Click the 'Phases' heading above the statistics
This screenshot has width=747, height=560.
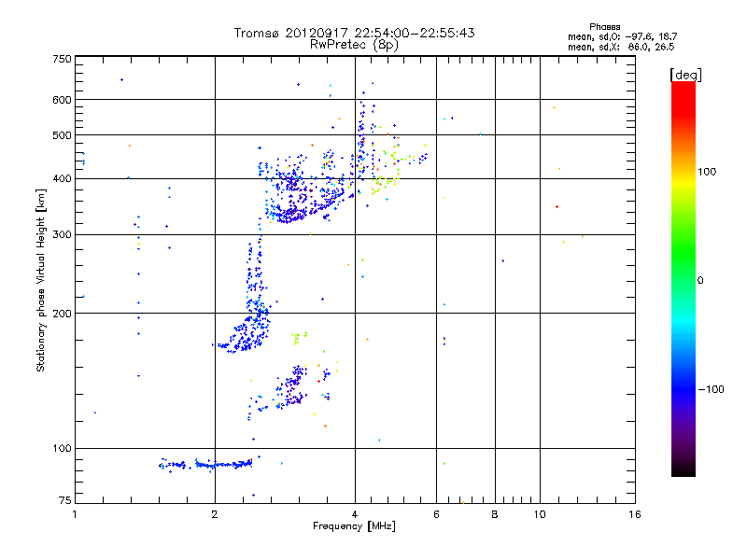(x=604, y=27)
